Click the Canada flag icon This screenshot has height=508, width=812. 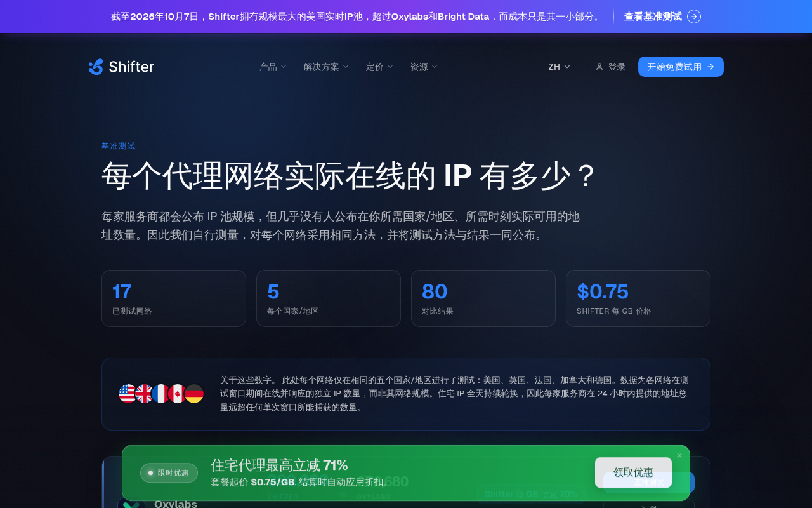(x=177, y=394)
